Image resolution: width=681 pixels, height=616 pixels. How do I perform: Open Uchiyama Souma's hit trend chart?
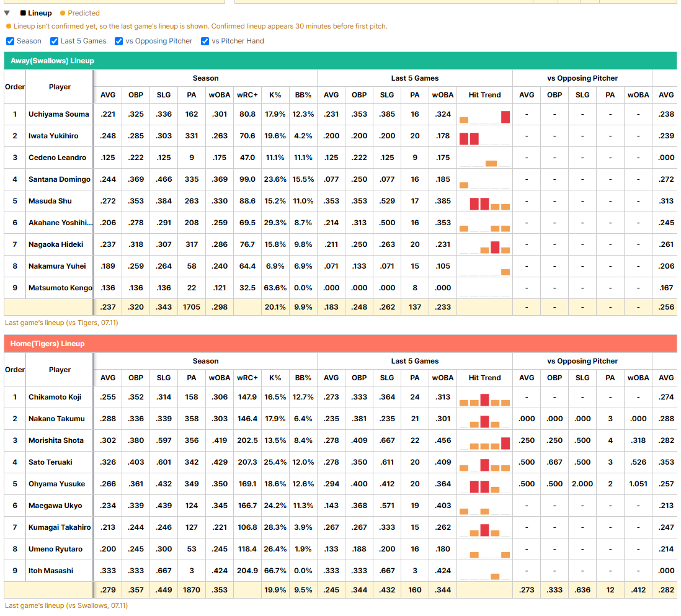(484, 115)
